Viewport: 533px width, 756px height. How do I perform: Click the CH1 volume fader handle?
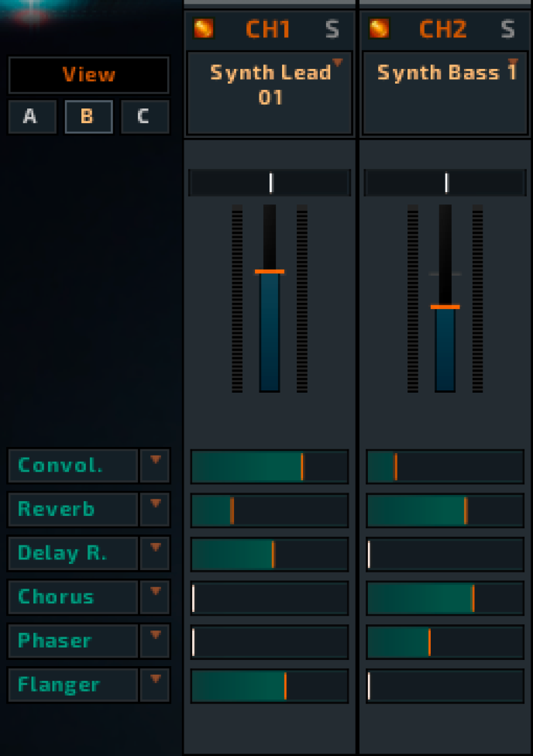270,272
